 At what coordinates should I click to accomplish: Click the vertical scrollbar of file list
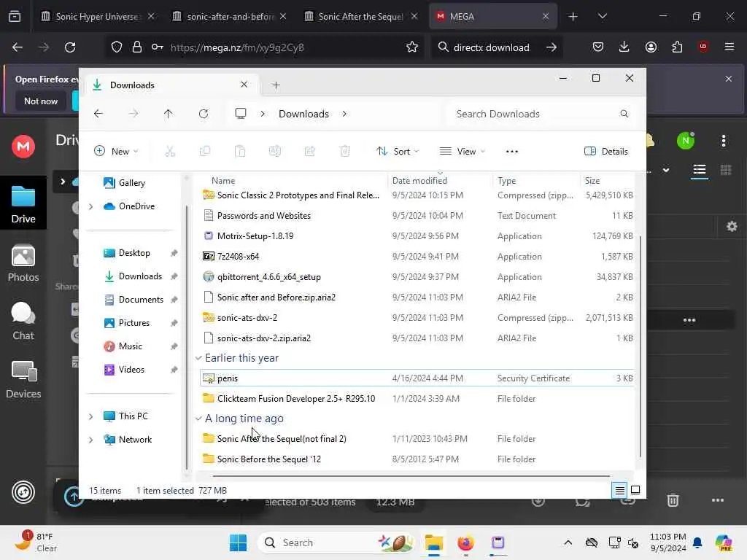point(640,345)
